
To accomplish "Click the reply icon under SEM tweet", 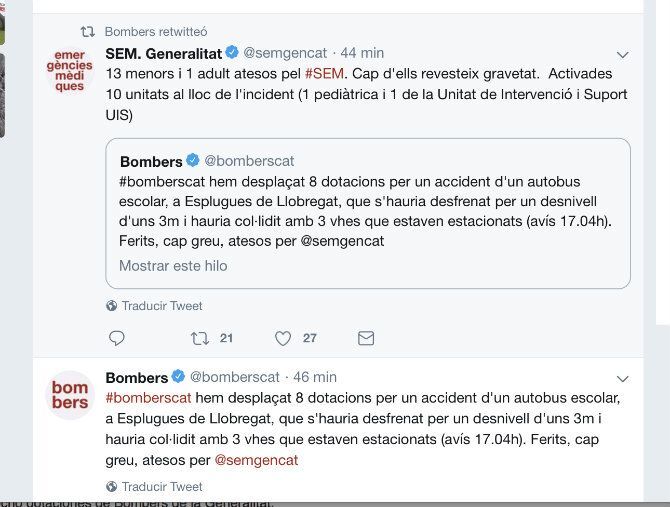I will [x=116, y=338].
